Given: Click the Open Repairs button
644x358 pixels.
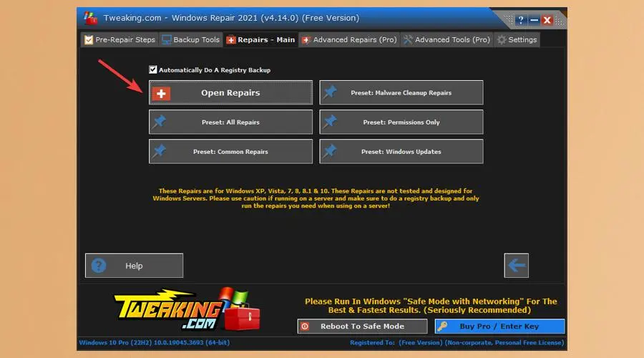Looking at the screenshot, I should coord(230,92).
